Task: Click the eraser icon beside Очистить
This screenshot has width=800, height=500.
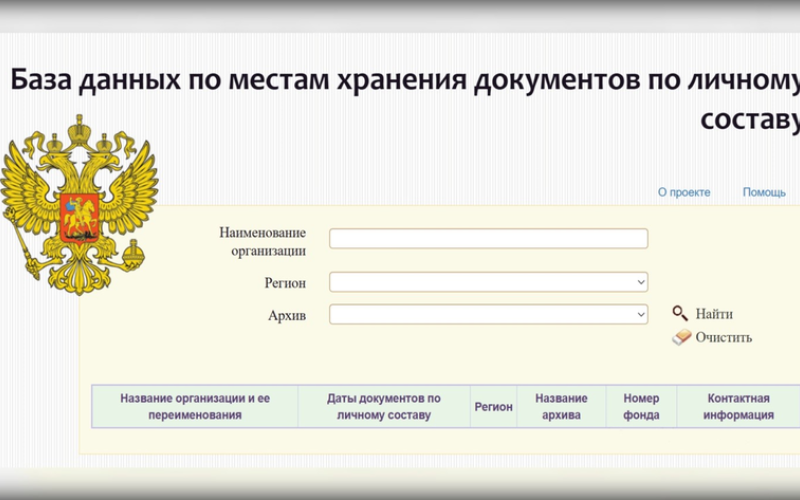Action: coord(681,337)
